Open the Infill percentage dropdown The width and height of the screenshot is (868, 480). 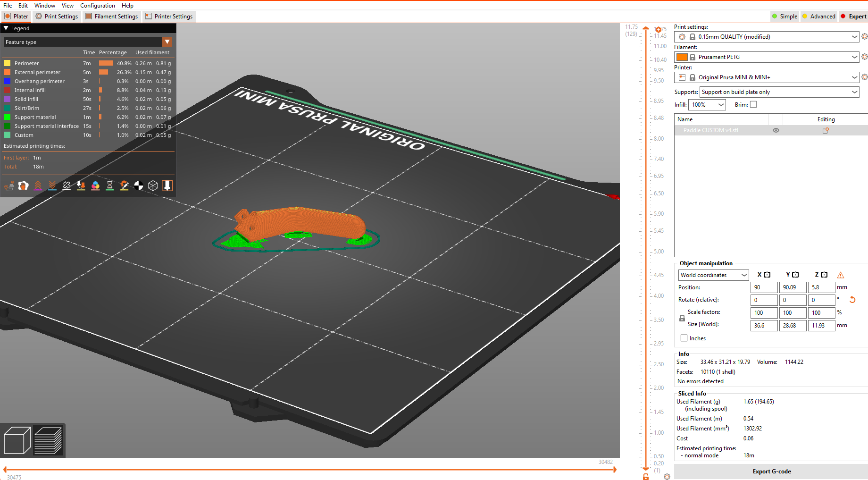pyautogui.click(x=707, y=105)
